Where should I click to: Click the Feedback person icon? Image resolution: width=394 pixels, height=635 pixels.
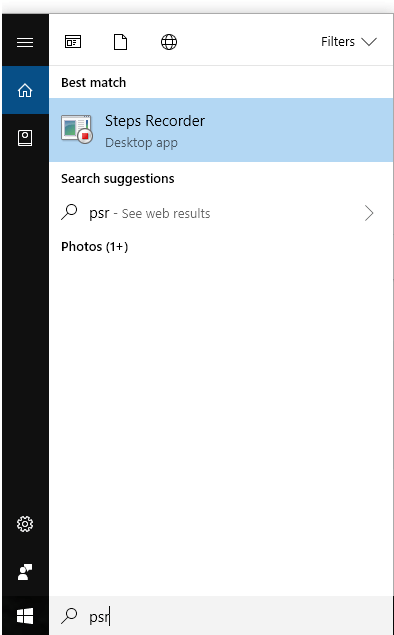tap(25, 572)
